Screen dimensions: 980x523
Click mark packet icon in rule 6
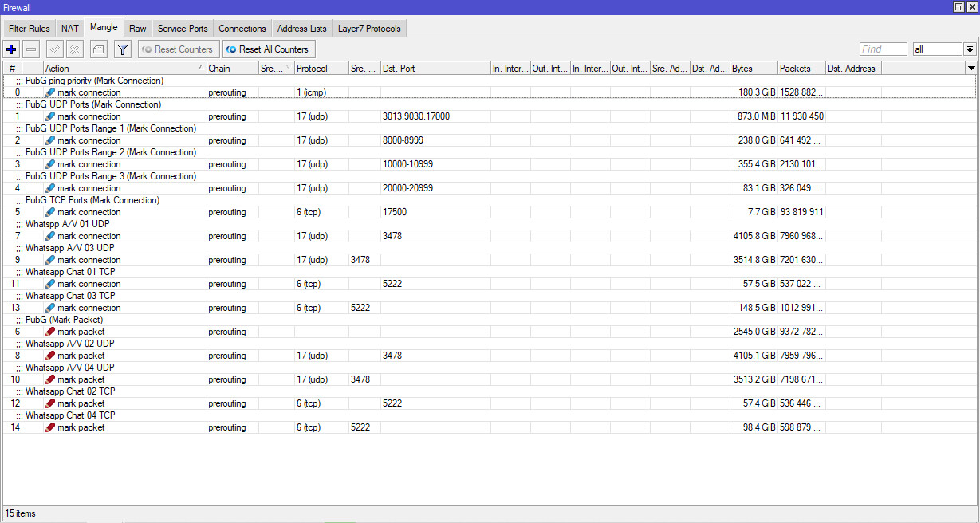(x=50, y=332)
